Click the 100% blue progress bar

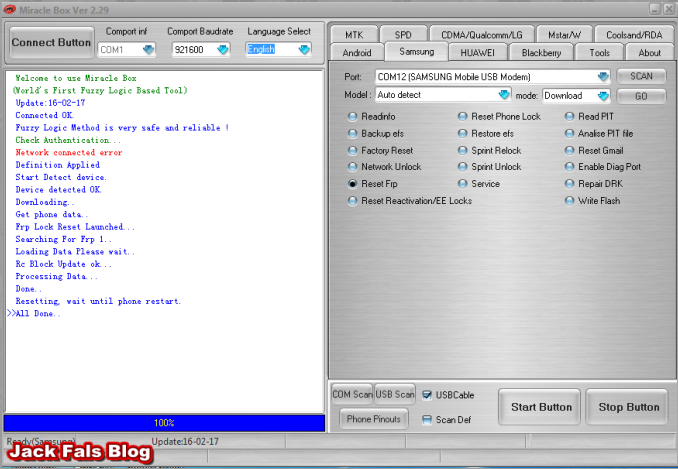coord(164,423)
